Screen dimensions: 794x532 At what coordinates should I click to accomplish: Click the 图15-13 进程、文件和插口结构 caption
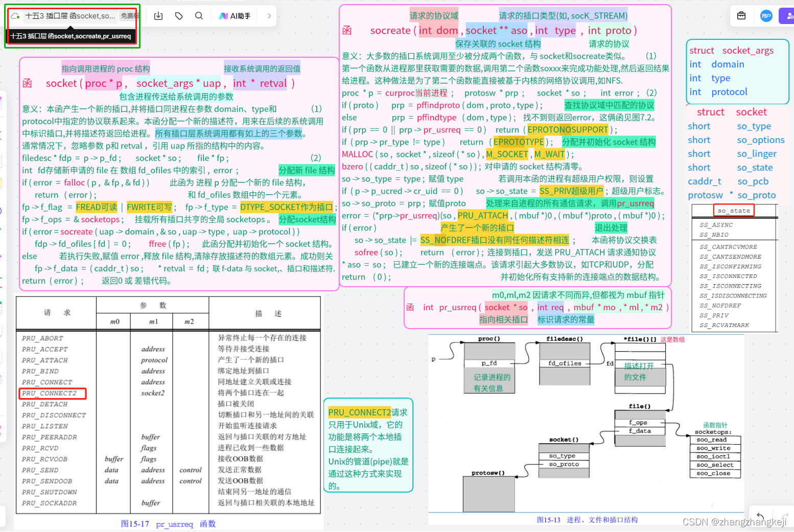point(587,520)
